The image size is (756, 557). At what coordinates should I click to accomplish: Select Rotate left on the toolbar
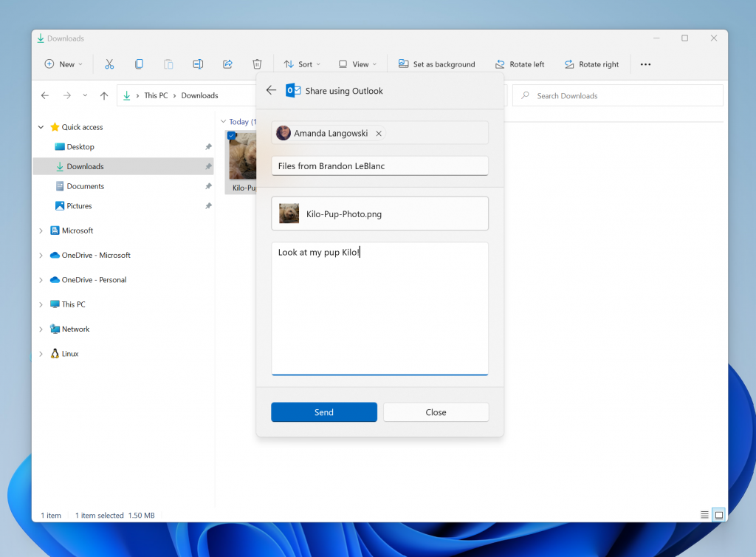pos(520,64)
